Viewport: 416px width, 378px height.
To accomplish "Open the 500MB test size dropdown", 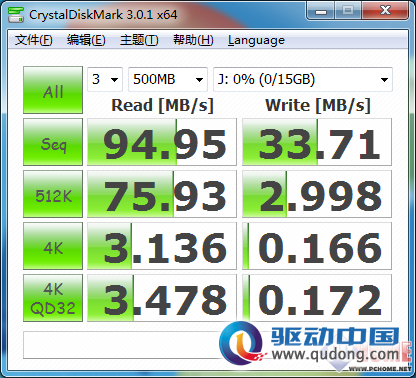I will [168, 79].
